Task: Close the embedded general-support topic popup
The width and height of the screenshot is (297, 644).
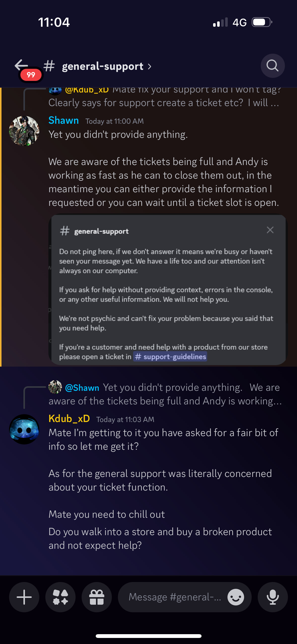Action: pyautogui.click(x=270, y=230)
